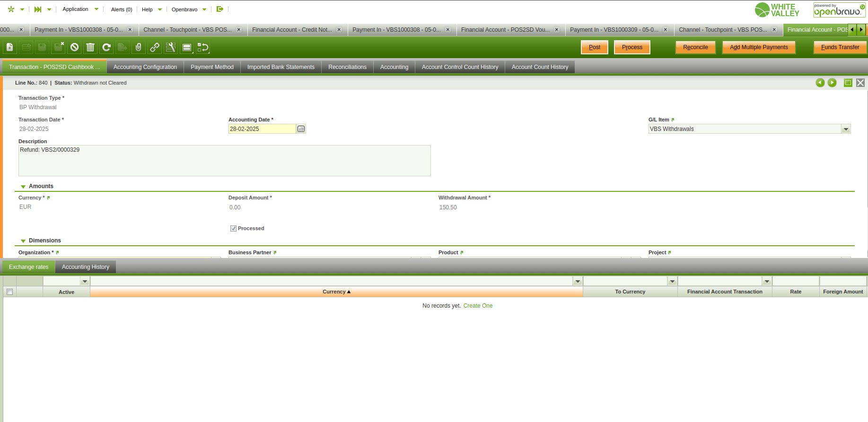Switch between grid and form view icon
Screen dimensions: 868x422
(187, 47)
